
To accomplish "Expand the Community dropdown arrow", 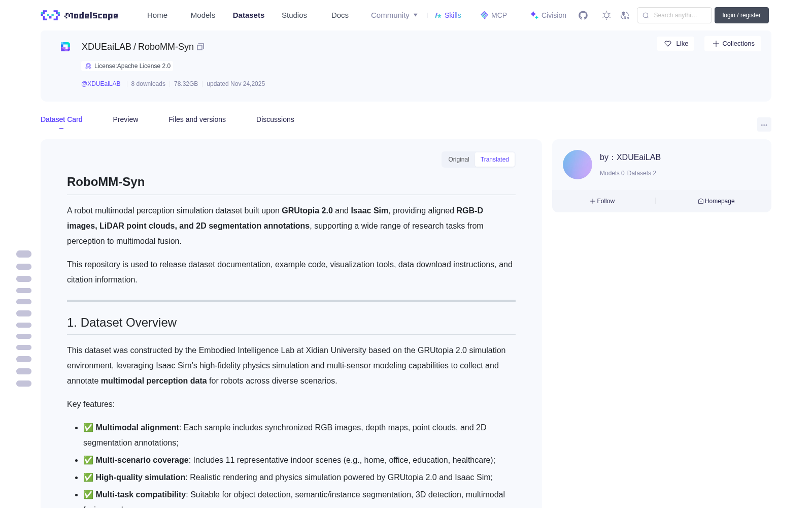I will 416,15.
